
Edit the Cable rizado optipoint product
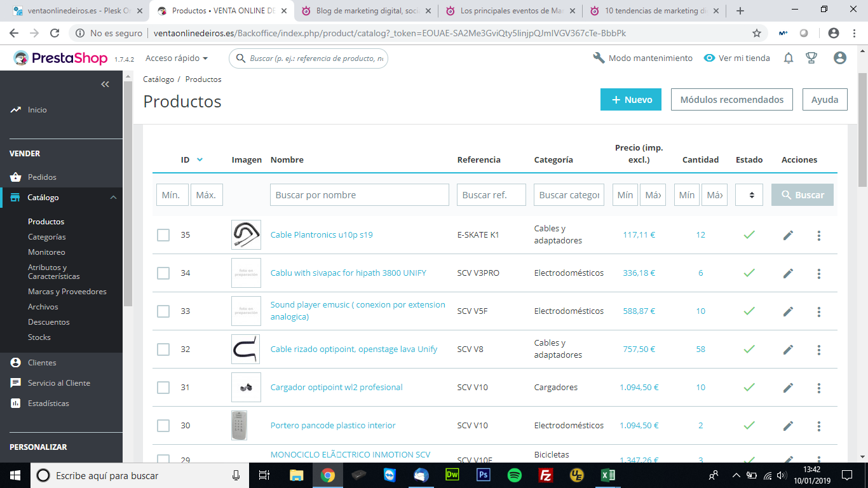[x=788, y=349]
